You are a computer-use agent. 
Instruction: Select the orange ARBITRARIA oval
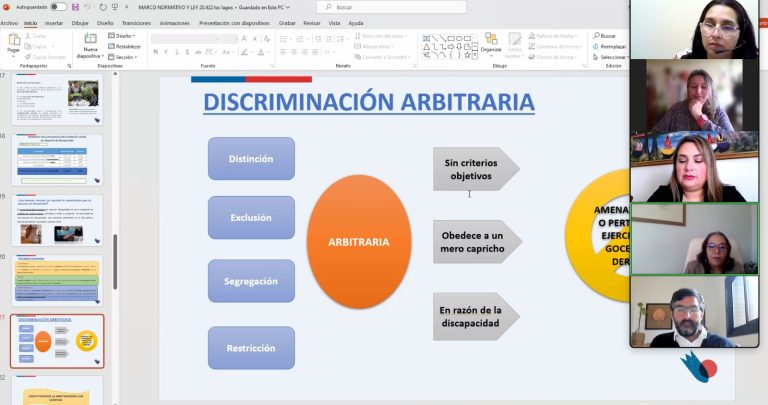(359, 241)
